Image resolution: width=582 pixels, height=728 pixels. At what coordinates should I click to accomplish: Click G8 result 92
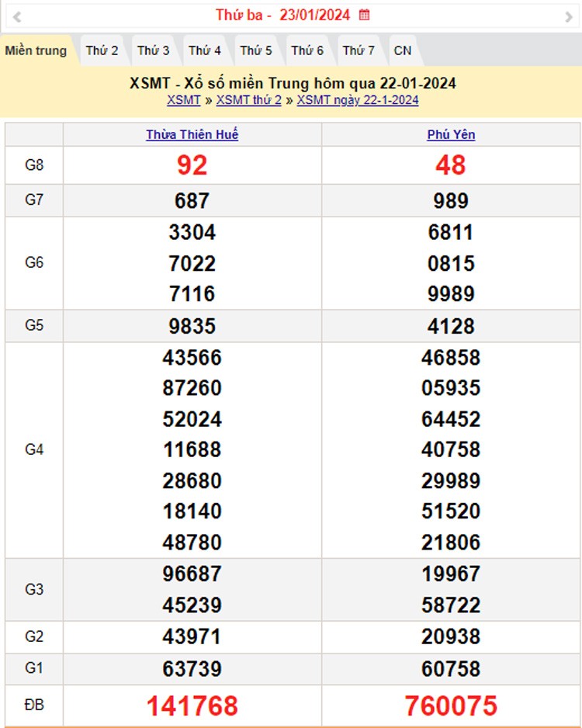point(192,165)
